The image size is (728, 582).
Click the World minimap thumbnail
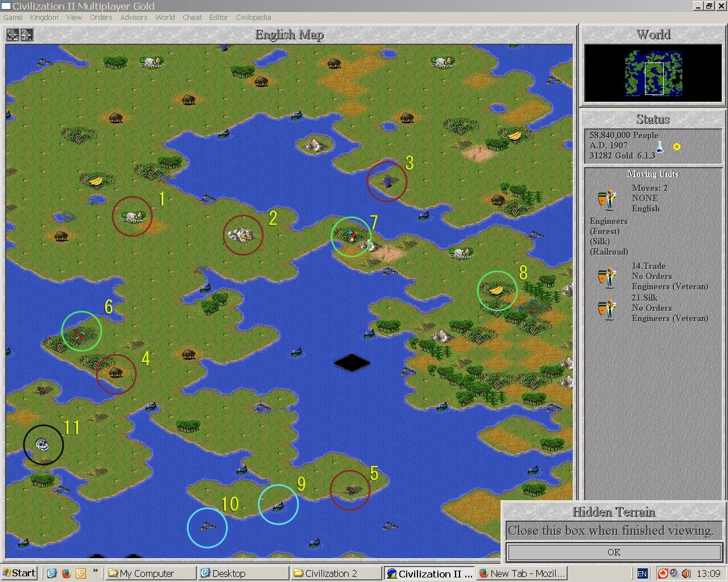pos(653,73)
